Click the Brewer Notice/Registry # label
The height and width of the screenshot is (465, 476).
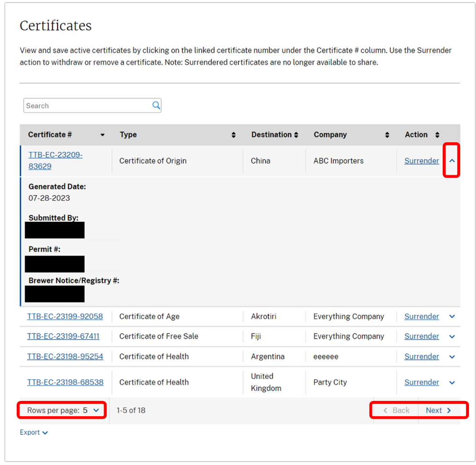click(74, 281)
